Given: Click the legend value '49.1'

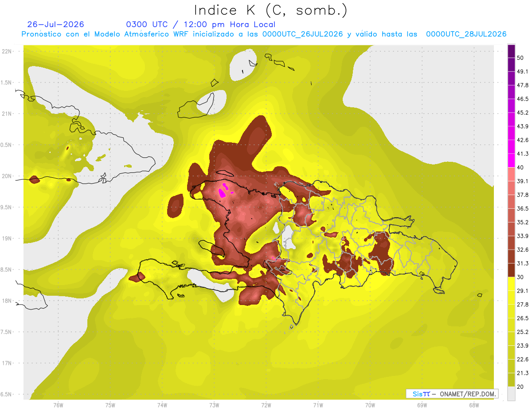Looking at the screenshot, I should point(523,71).
